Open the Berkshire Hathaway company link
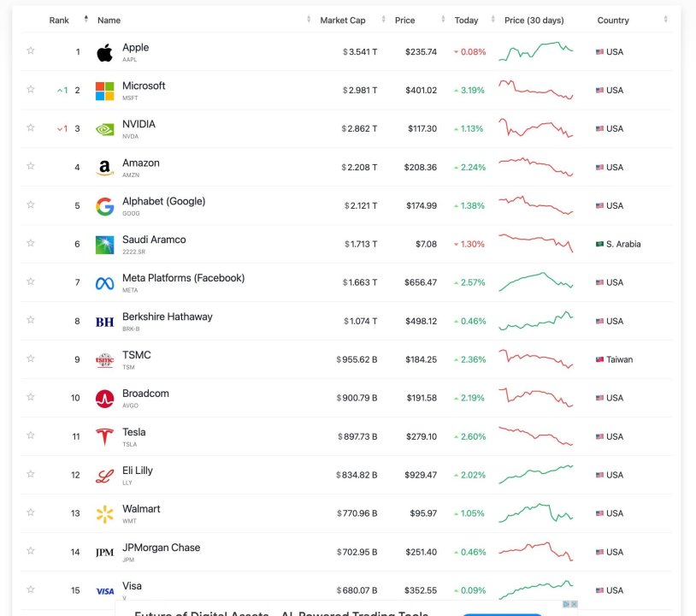Image resolution: width=696 pixels, height=616 pixels. [x=167, y=317]
